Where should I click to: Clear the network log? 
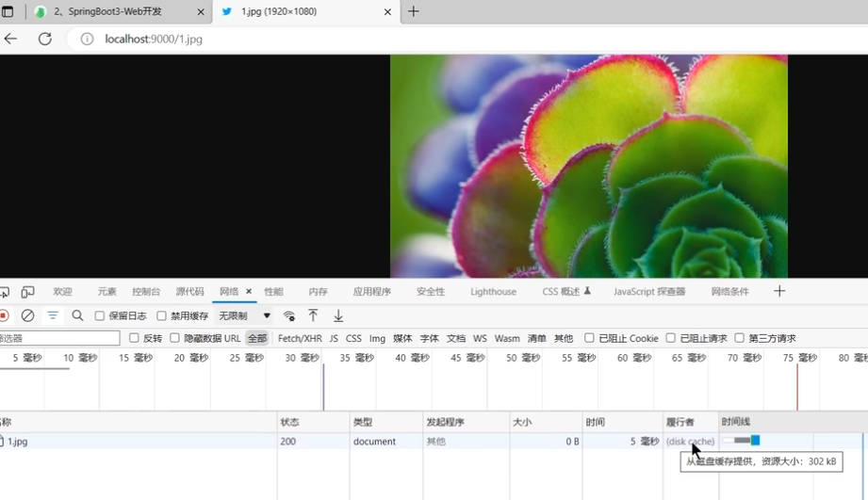tap(27, 315)
